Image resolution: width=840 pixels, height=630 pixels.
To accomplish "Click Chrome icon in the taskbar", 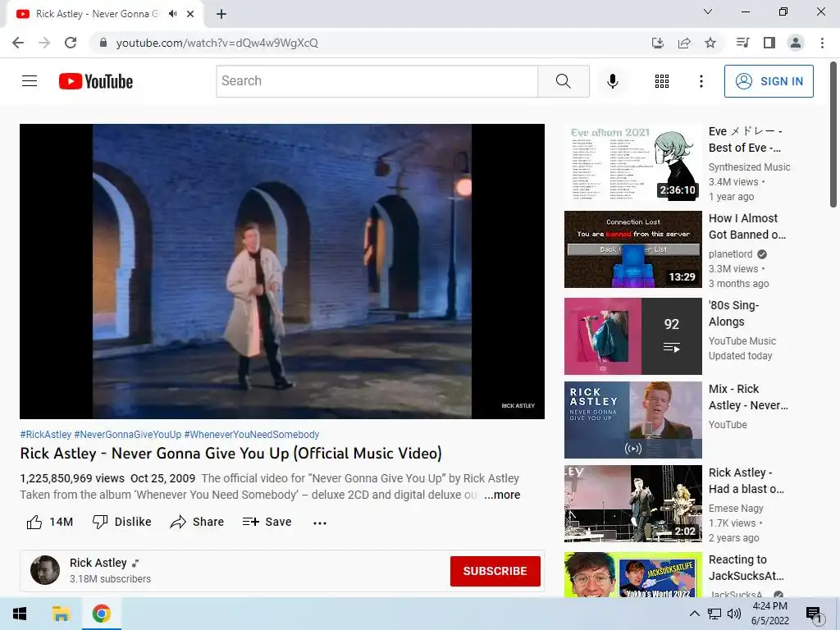I will (x=101, y=614).
